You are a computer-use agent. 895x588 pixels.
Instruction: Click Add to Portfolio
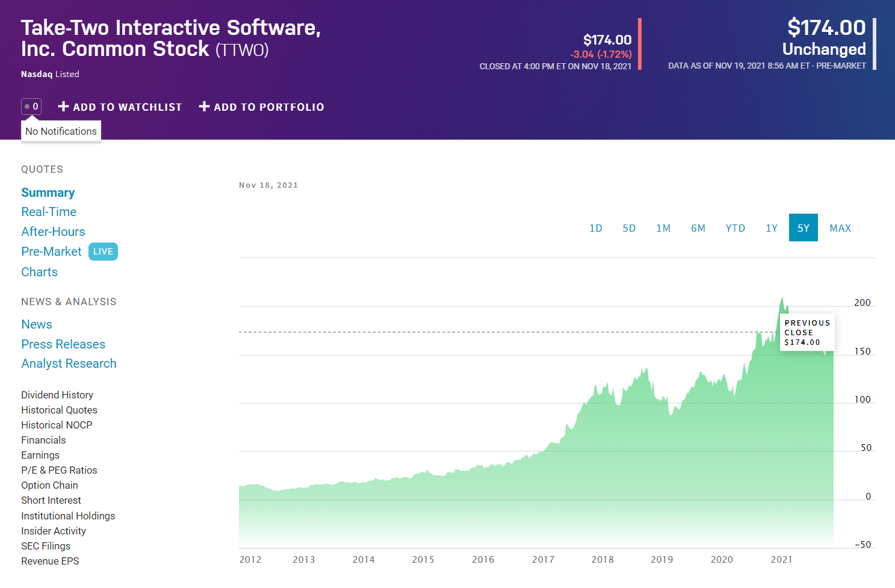click(x=261, y=107)
